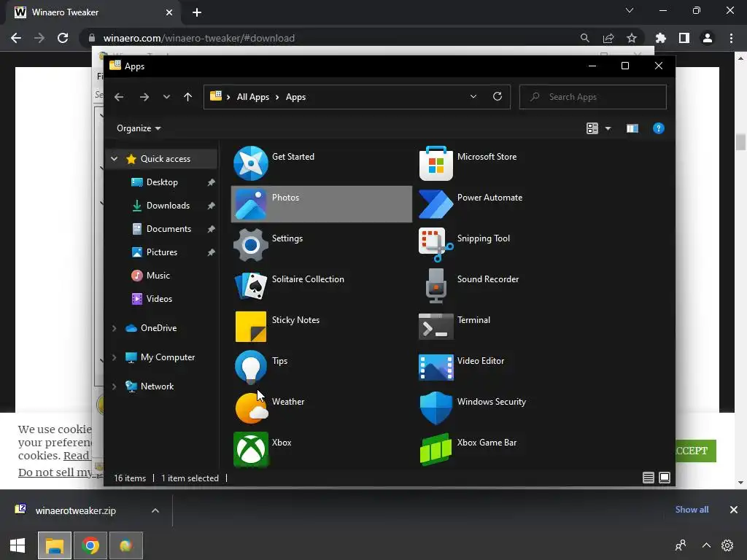Switch to details view in status bar
The width and height of the screenshot is (747, 560).
tap(648, 478)
